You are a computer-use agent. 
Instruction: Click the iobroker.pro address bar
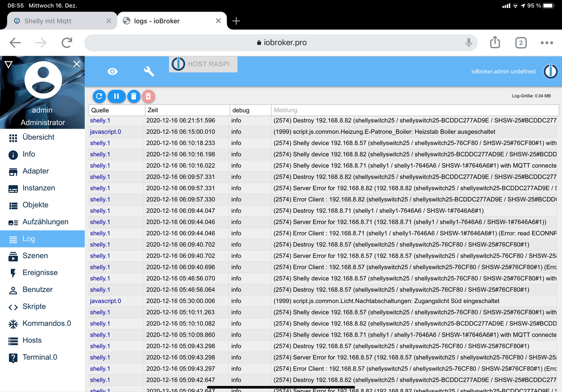coord(281,43)
